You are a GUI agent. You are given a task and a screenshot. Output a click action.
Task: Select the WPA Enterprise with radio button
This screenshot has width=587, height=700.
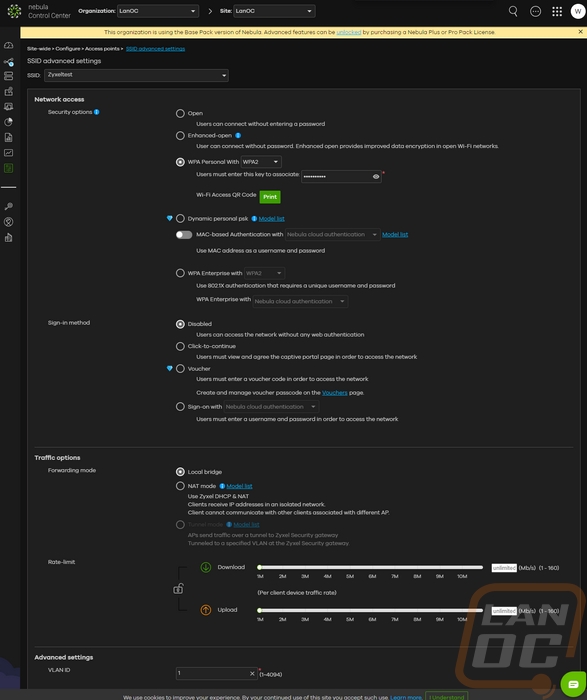coord(180,273)
